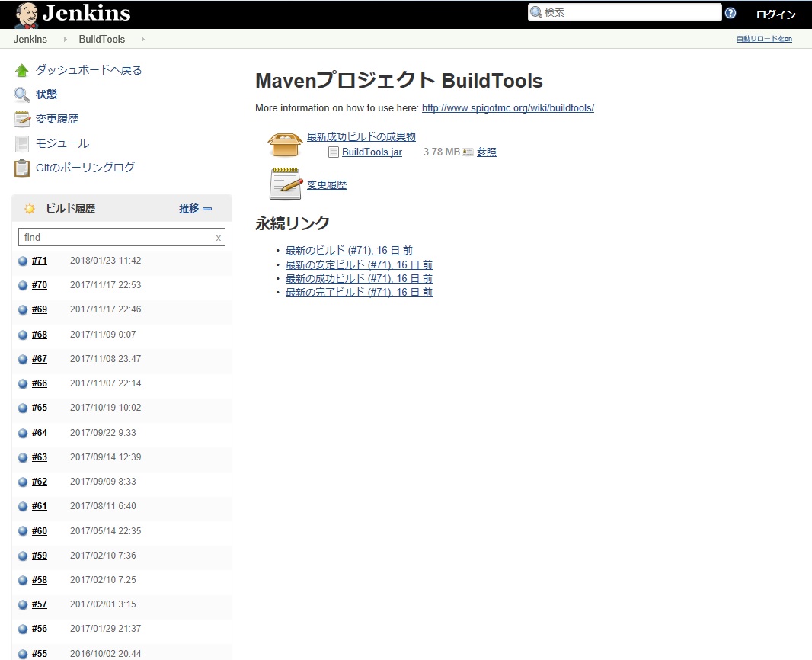Click the blue status ball for build #68
Screen dimensions: 812x660
tap(23, 335)
